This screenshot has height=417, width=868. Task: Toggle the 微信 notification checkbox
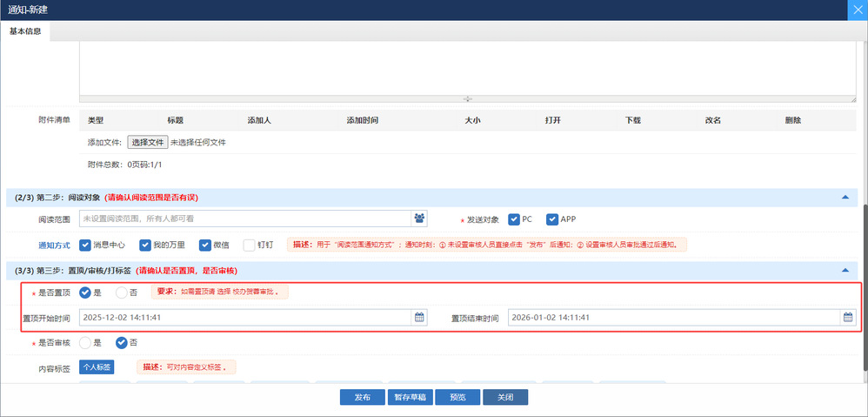pos(205,245)
